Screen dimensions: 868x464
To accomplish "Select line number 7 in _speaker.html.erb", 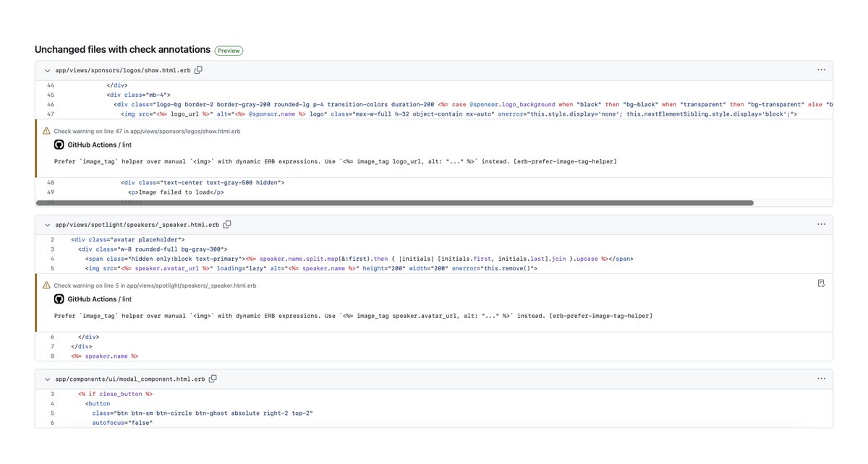I will coord(52,346).
